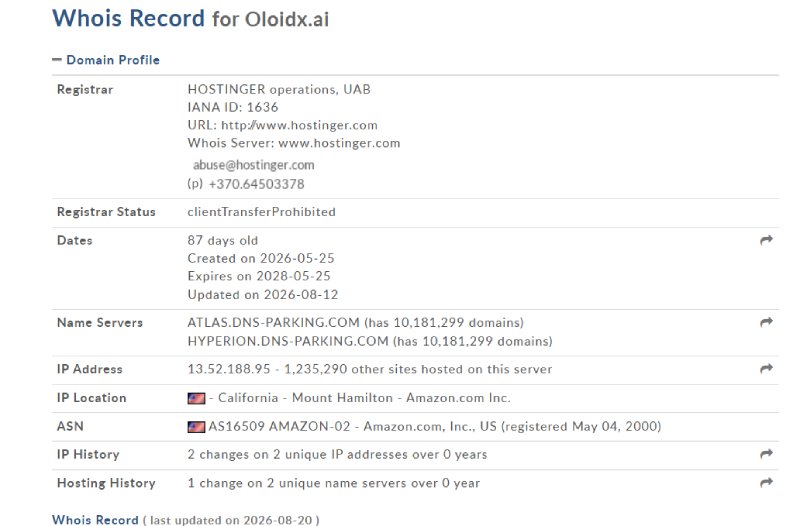Click the US flag in ASN row

coord(196,427)
